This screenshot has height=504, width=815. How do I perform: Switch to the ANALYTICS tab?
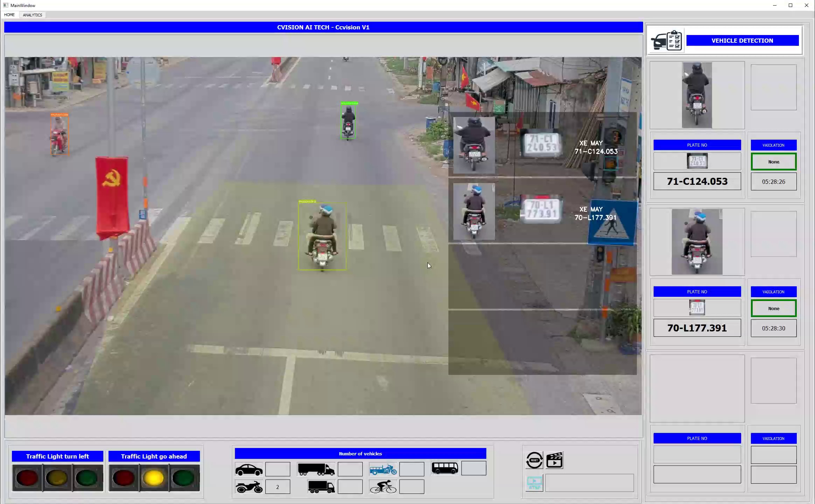[x=33, y=15]
